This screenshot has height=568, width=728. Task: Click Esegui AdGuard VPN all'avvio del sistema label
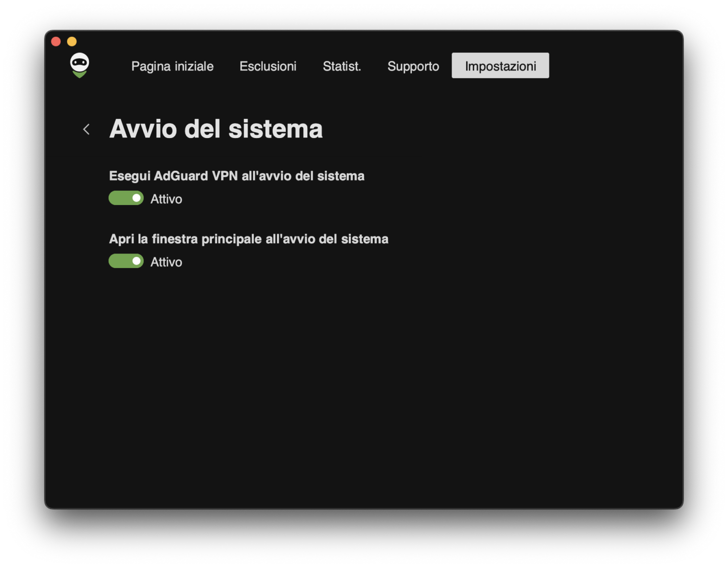[236, 176]
